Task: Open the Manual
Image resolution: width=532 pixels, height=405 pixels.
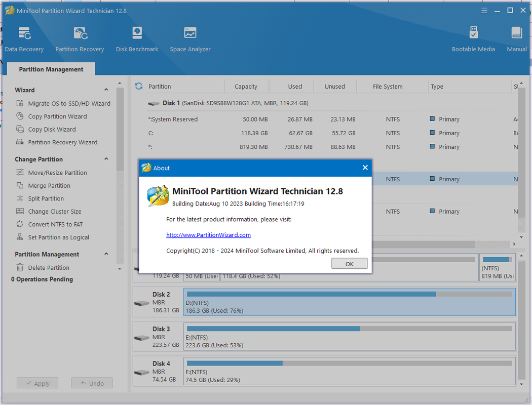Action: (x=517, y=39)
